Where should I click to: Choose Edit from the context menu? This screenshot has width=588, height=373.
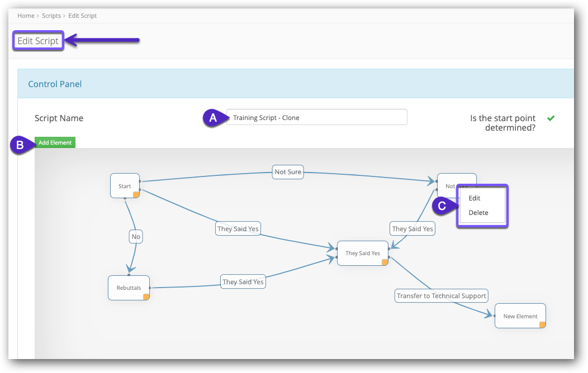point(475,198)
